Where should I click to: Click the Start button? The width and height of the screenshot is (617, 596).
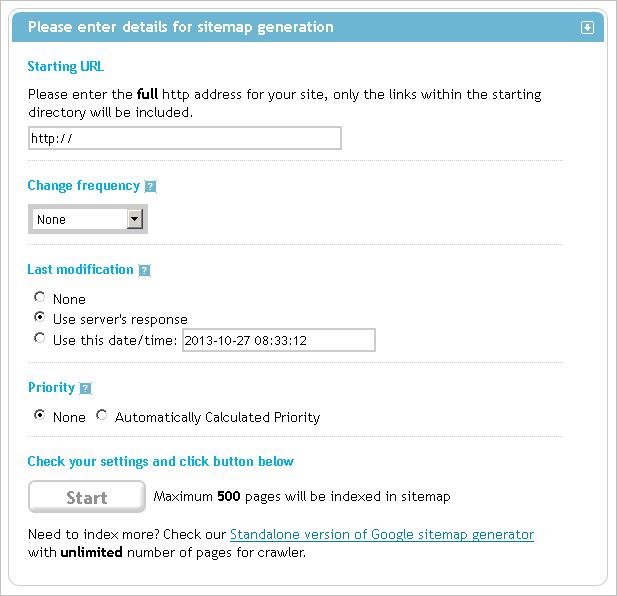(87, 497)
